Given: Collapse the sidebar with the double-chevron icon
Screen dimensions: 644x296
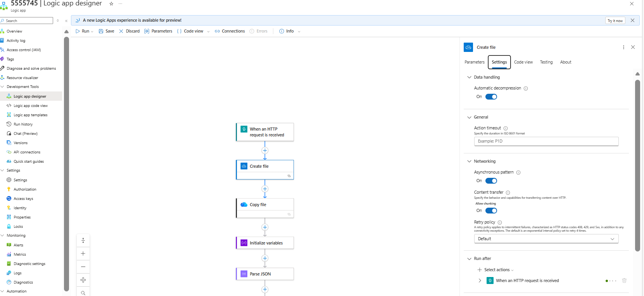Looking at the screenshot, I should [x=66, y=21].
